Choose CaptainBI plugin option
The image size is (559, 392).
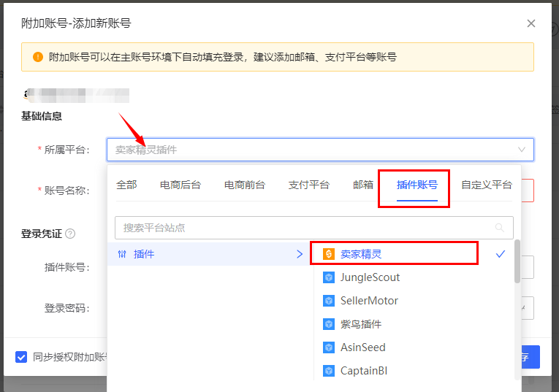[x=364, y=371]
